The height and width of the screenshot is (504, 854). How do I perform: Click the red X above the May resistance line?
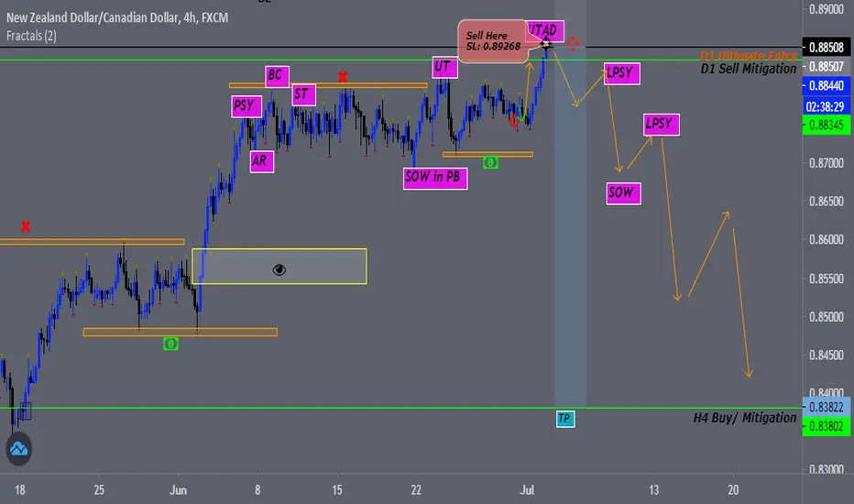tap(25, 226)
